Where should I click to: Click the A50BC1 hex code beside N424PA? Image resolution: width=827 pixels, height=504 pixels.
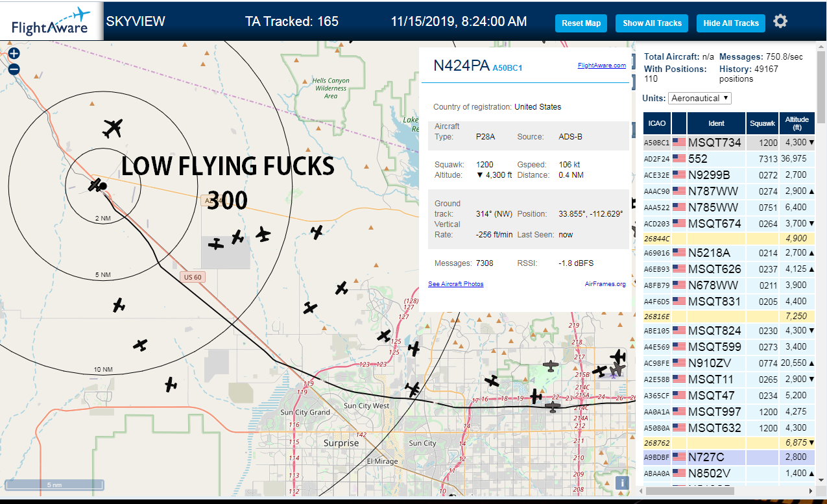click(507, 67)
